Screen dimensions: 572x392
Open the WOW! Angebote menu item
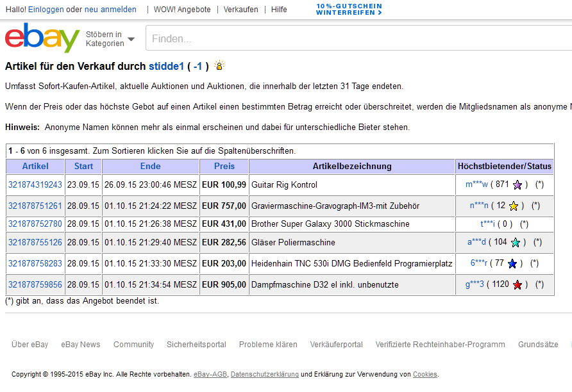182,10
